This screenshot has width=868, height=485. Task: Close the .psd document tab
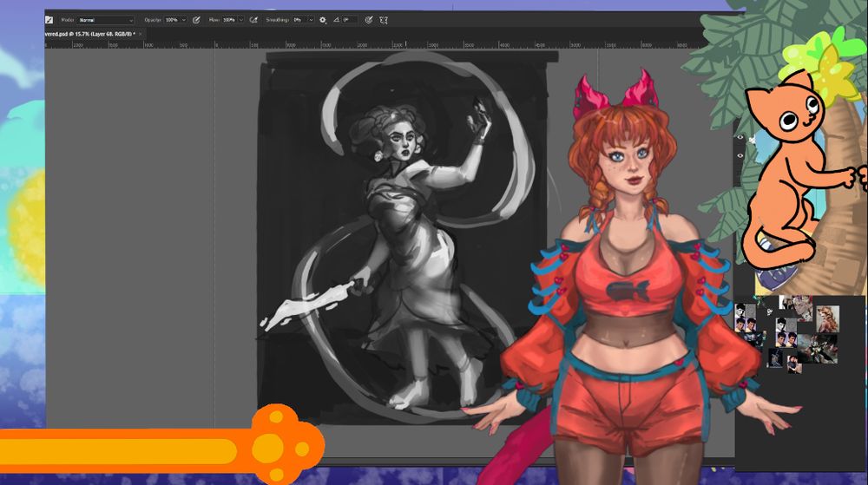pyautogui.click(x=140, y=34)
